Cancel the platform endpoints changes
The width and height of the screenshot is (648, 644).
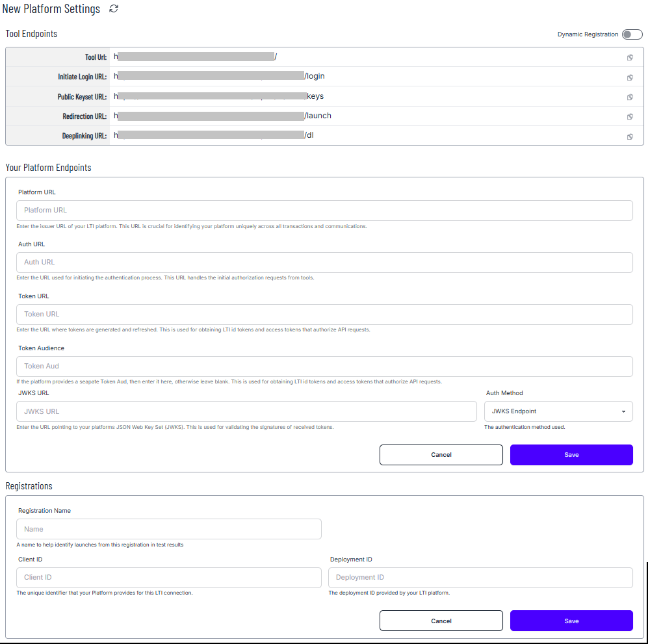tap(441, 454)
